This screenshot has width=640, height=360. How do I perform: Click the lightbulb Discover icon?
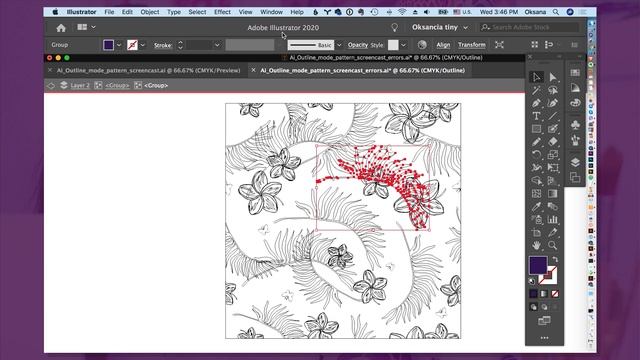(x=394, y=27)
